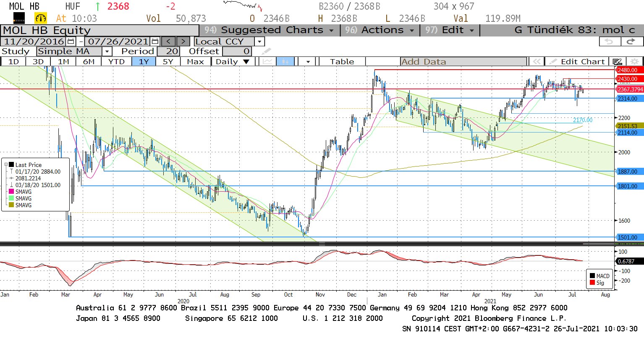Click the MACD value label 0.6787
This screenshot has width=644, height=341.
pyautogui.click(x=629, y=261)
